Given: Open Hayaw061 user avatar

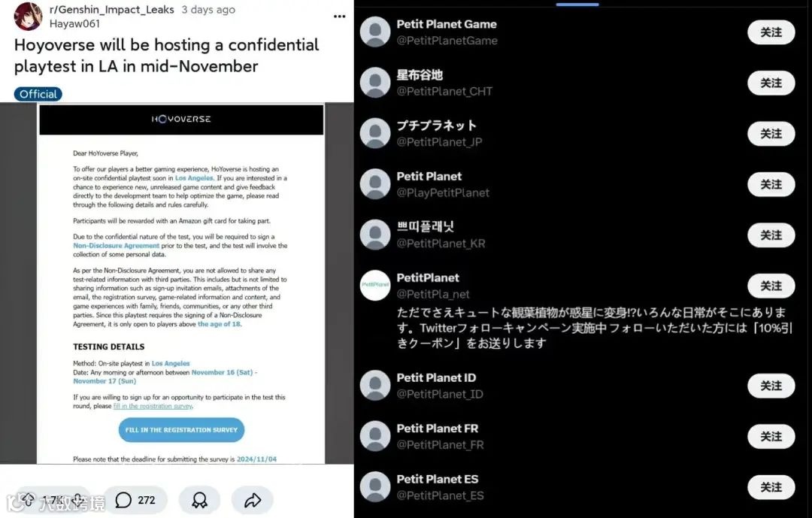Looking at the screenshot, I should 28,17.
